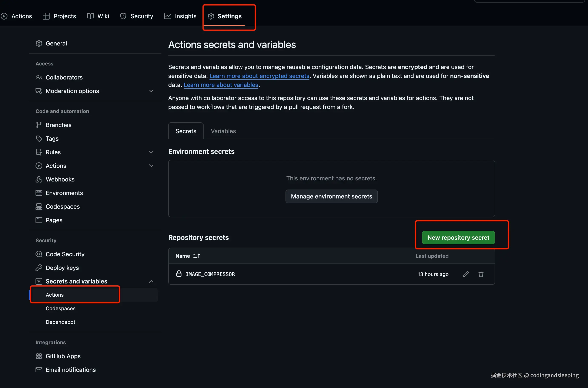
Task: Open the Insights repository tab
Action: click(x=180, y=16)
